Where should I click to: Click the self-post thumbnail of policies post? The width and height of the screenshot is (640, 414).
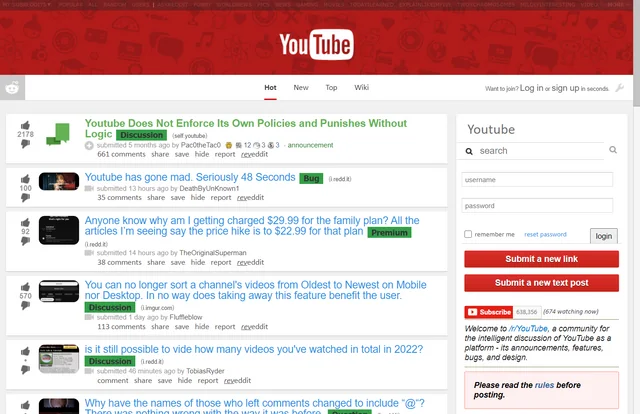(x=59, y=134)
